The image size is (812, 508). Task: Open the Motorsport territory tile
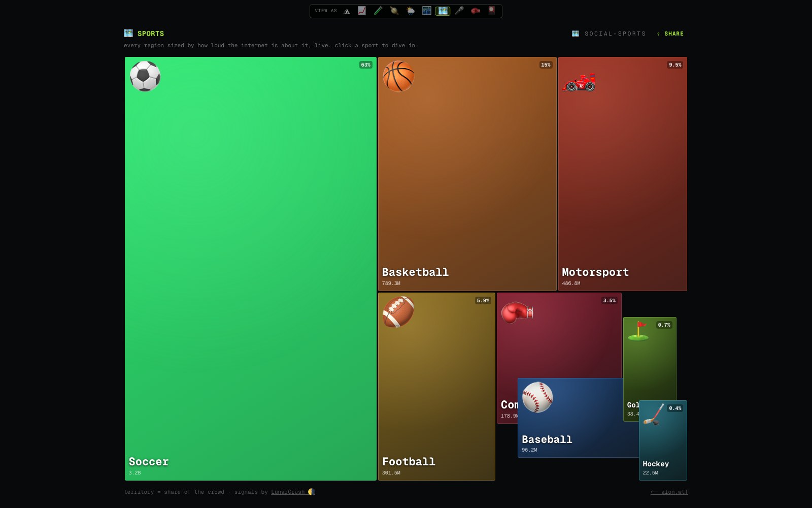623,174
